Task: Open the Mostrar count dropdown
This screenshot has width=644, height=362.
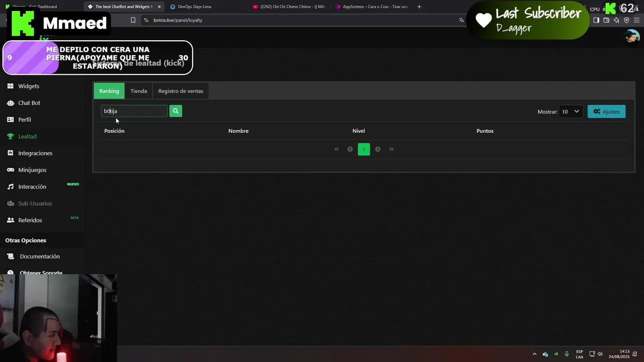Action: click(x=571, y=112)
